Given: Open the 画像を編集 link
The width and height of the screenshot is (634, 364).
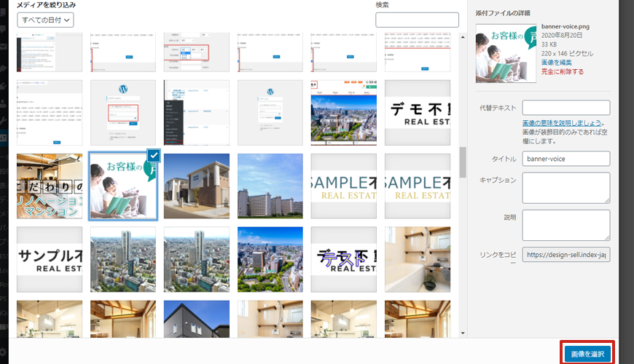Looking at the screenshot, I should tap(557, 63).
